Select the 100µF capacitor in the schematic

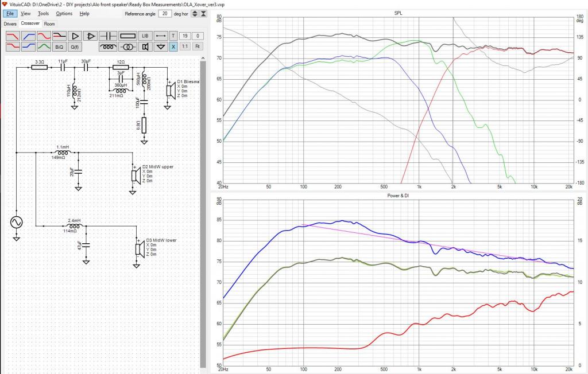pyautogui.click(x=144, y=102)
